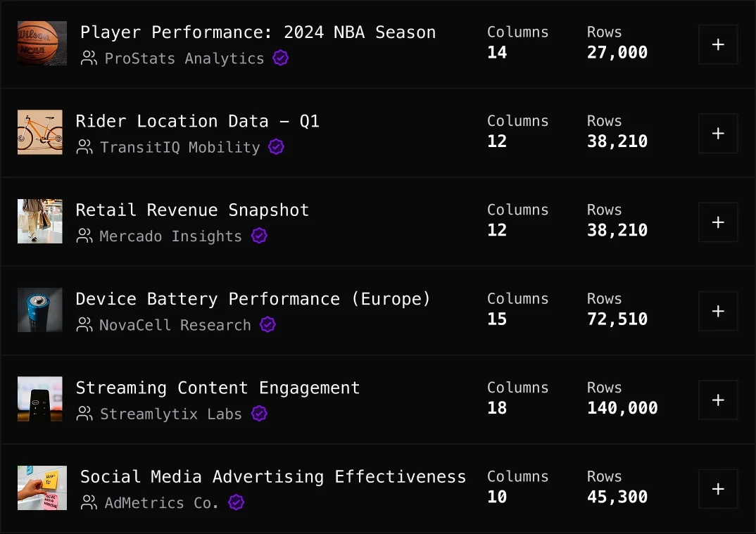
Task: Click the battery thumbnail for Device Battery Performance
Action: coord(39,310)
